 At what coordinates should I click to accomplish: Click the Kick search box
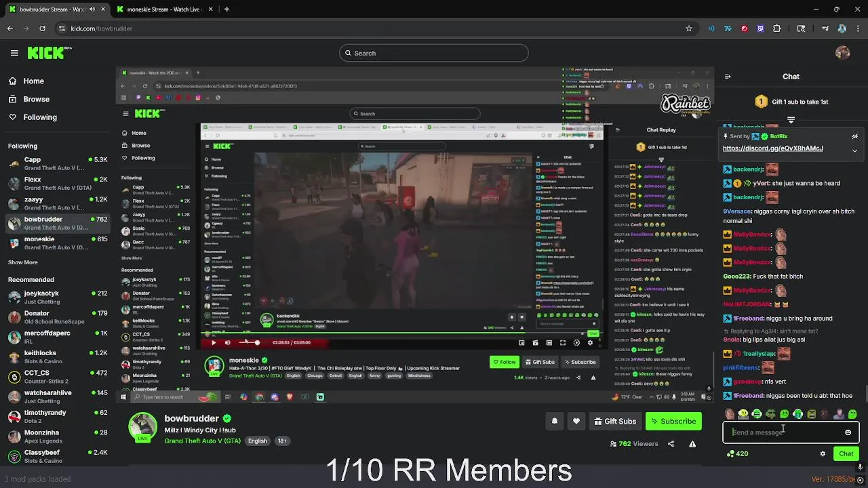click(x=434, y=53)
